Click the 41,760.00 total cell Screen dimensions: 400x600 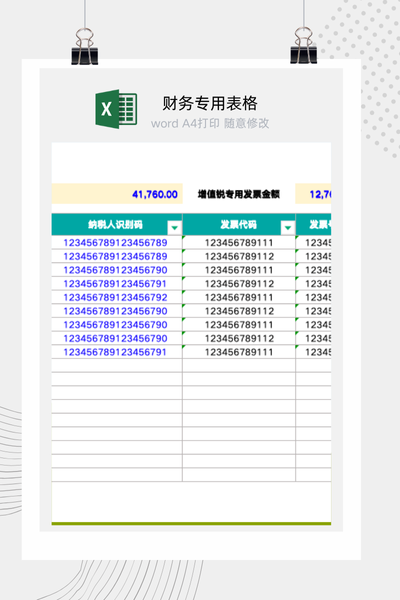point(117,194)
